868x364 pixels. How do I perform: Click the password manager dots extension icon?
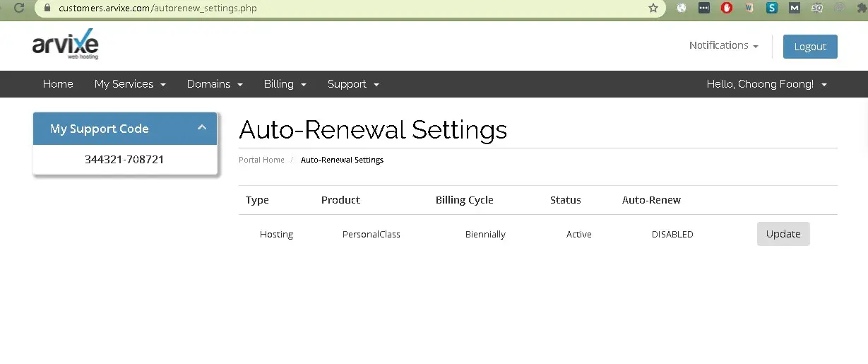(x=704, y=8)
